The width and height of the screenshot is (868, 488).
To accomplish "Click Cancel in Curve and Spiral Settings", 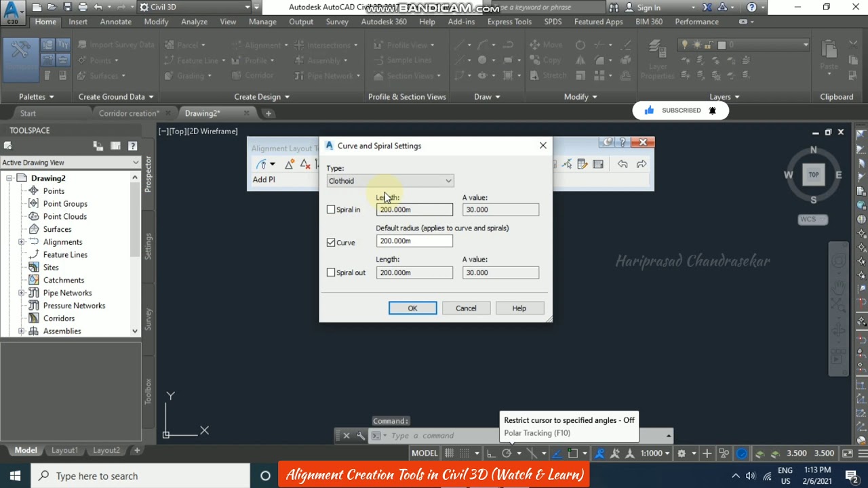I will [466, 308].
